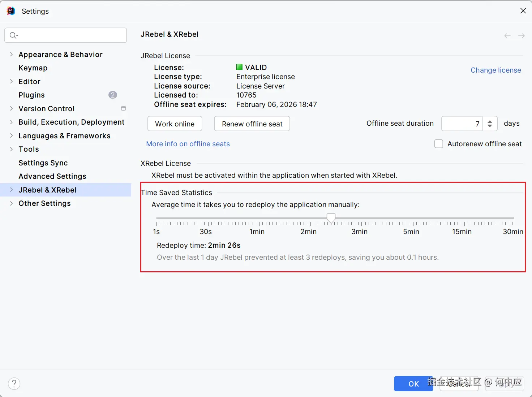
Task: Open More info on offline seats link
Action: pyautogui.click(x=188, y=144)
